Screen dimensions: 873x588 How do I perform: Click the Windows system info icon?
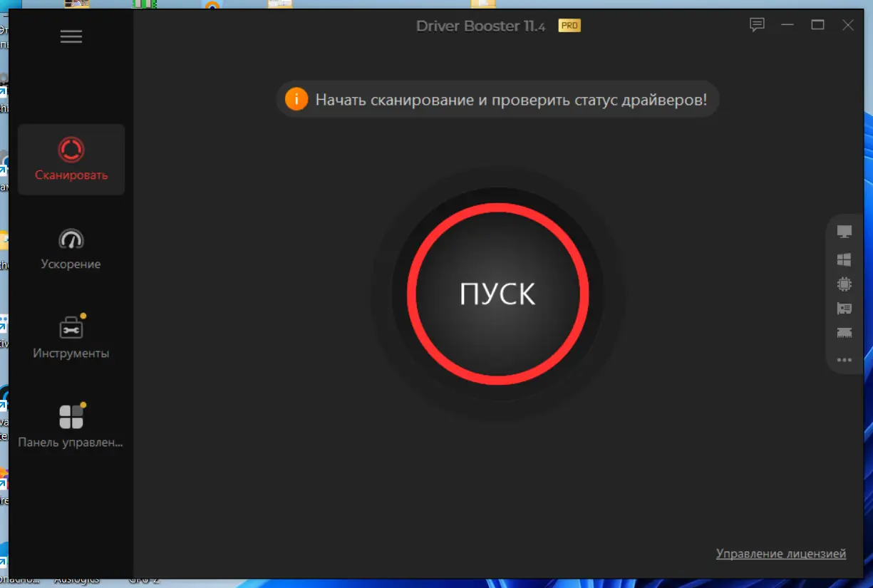(844, 257)
